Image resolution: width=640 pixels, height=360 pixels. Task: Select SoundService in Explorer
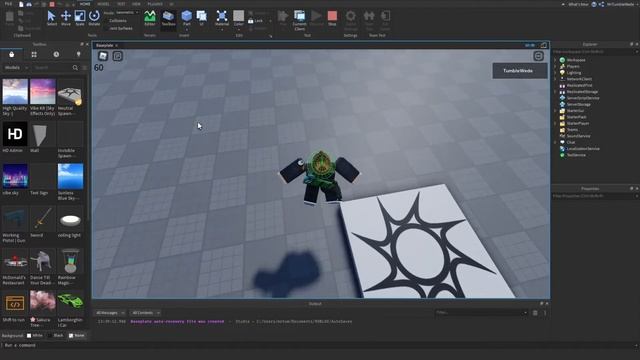tap(578, 136)
